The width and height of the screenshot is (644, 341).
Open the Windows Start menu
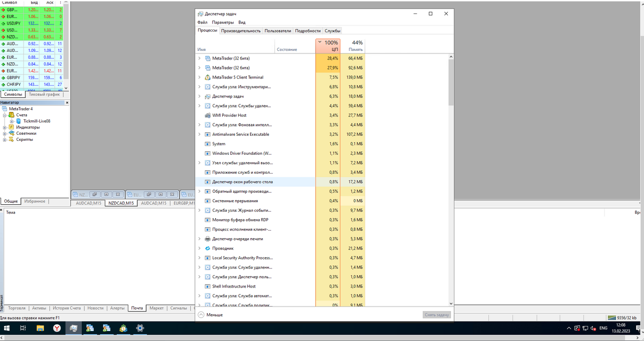pyautogui.click(x=7, y=328)
